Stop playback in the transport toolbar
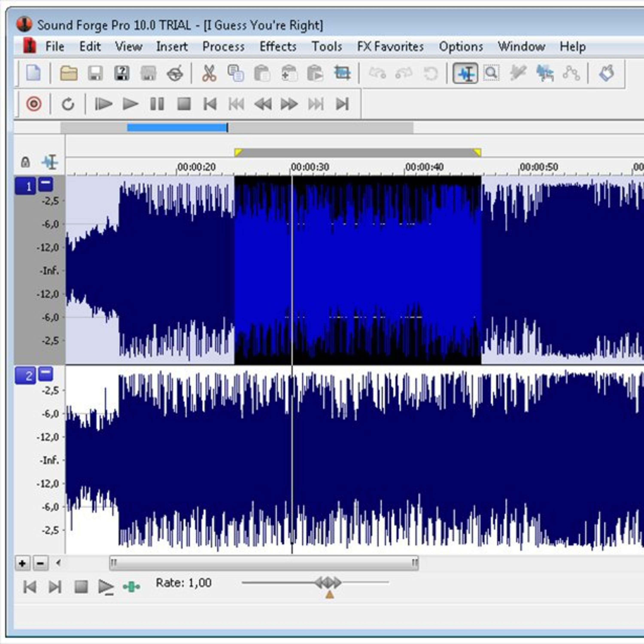The width and height of the screenshot is (644, 644). point(184,104)
